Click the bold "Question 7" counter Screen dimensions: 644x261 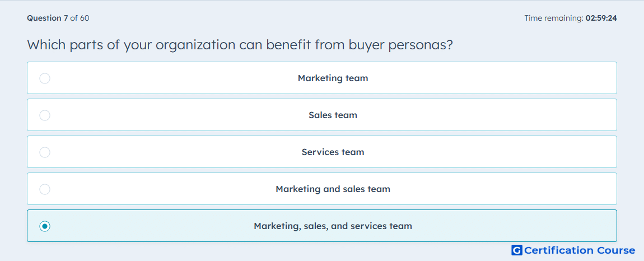point(48,18)
